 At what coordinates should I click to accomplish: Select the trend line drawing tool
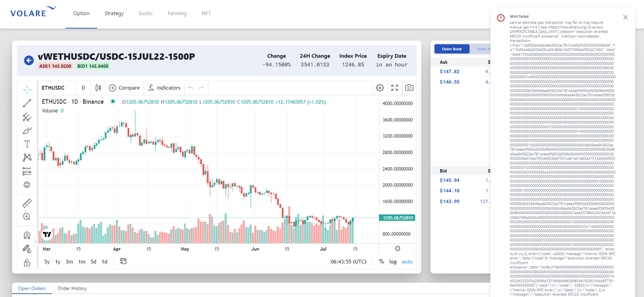pyautogui.click(x=27, y=102)
